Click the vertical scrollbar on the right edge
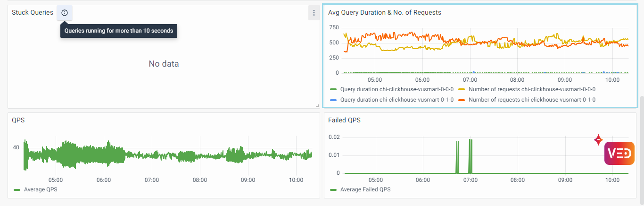644x206 pixels. tap(641, 142)
